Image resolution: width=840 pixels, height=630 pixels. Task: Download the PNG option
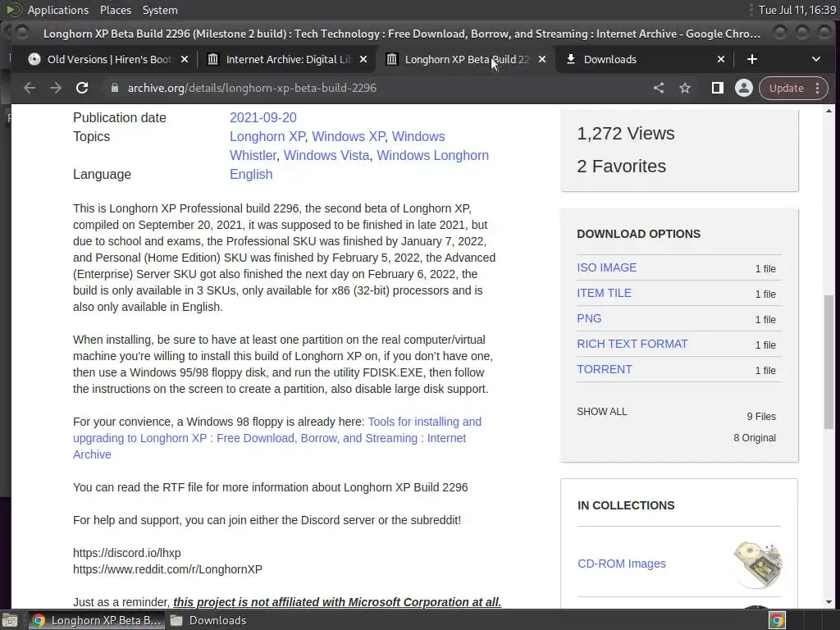pyautogui.click(x=589, y=318)
